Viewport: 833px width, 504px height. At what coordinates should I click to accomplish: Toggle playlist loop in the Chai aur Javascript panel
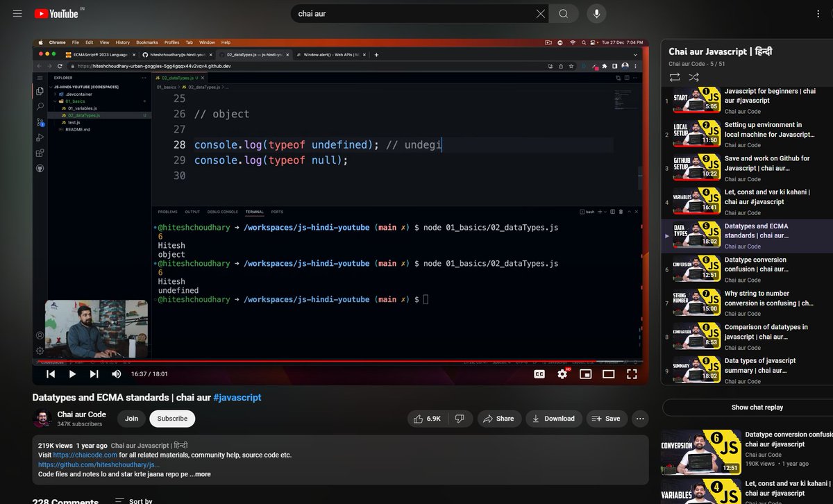(x=674, y=78)
